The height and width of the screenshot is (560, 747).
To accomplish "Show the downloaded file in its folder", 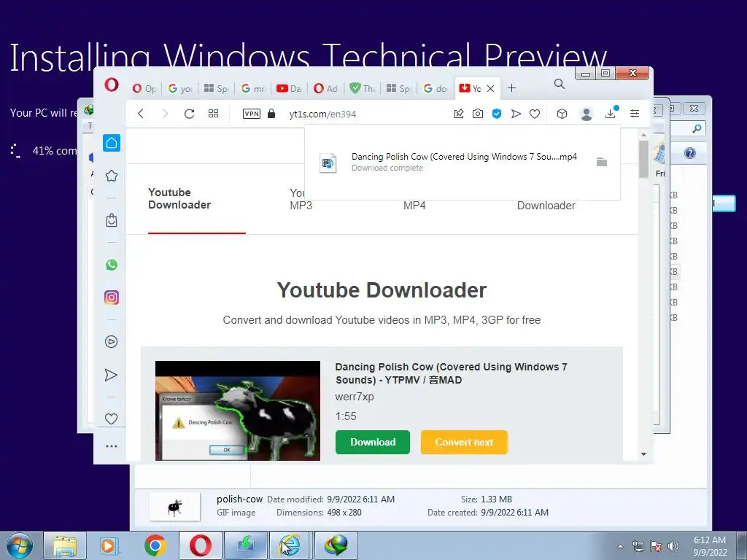I will (x=602, y=162).
